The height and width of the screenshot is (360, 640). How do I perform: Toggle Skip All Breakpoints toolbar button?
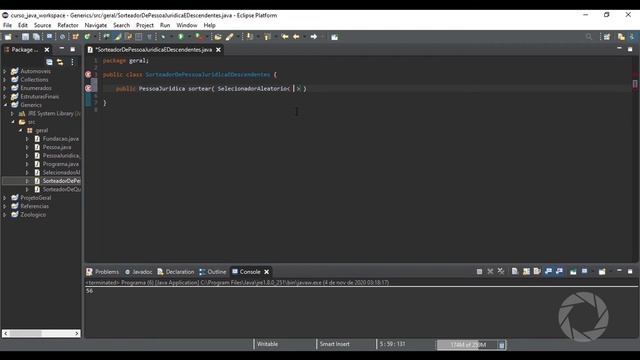tap(62, 37)
